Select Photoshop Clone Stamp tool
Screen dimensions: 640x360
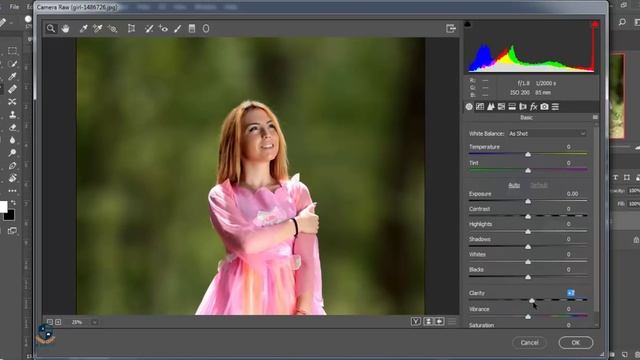(12, 115)
